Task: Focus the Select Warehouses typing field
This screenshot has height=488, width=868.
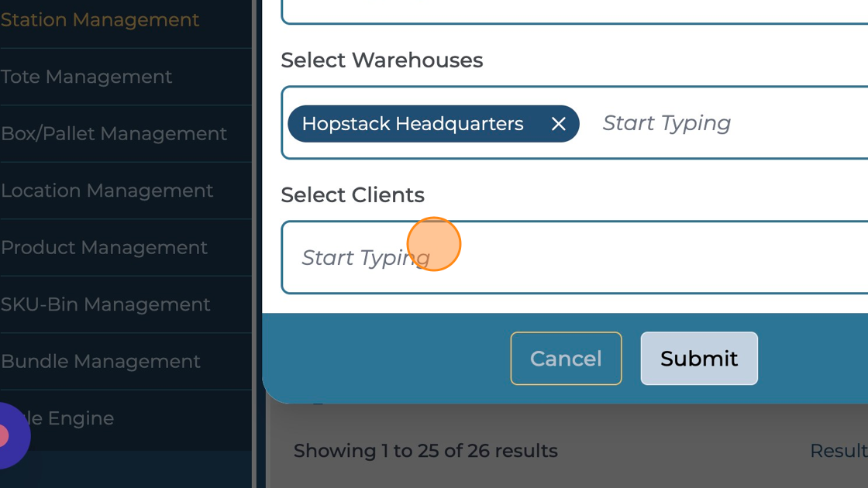Action: click(x=697, y=124)
